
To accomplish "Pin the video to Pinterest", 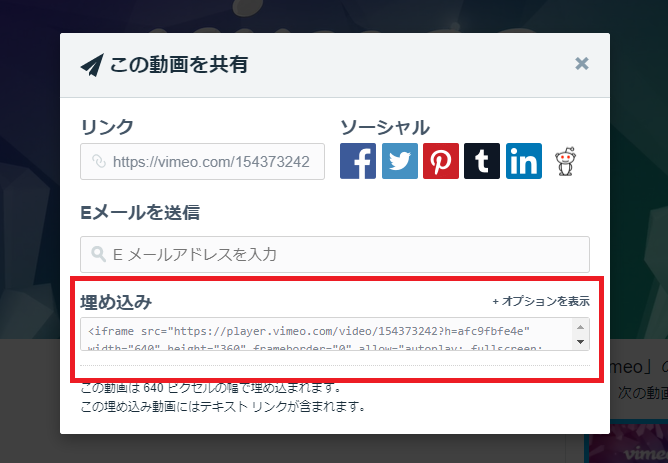I will pyautogui.click(x=441, y=161).
